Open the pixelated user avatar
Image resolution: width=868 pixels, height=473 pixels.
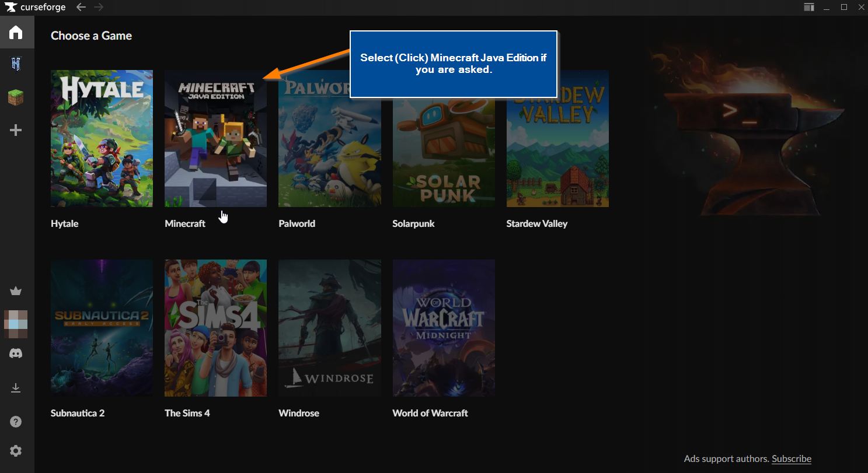click(16, 324)
